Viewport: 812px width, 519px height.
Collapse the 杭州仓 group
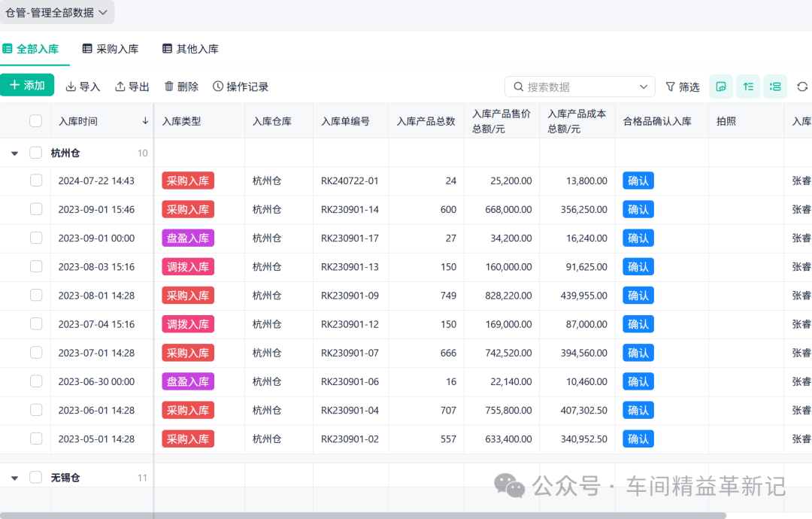15,153
